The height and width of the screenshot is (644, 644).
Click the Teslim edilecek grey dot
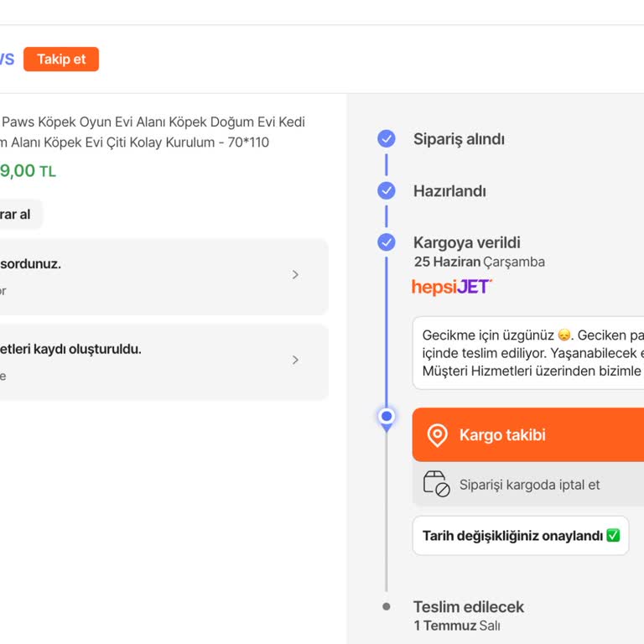point(387,606)
